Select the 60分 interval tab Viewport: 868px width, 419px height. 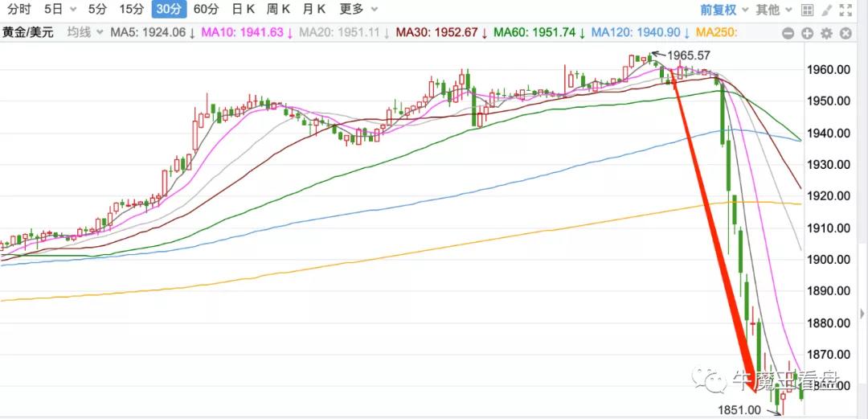click(x=206, y=9)
